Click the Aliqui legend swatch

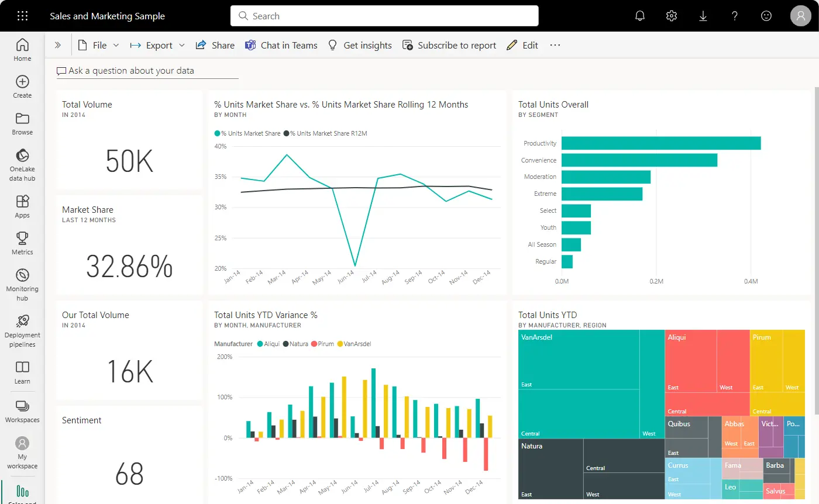coord(260,344)
